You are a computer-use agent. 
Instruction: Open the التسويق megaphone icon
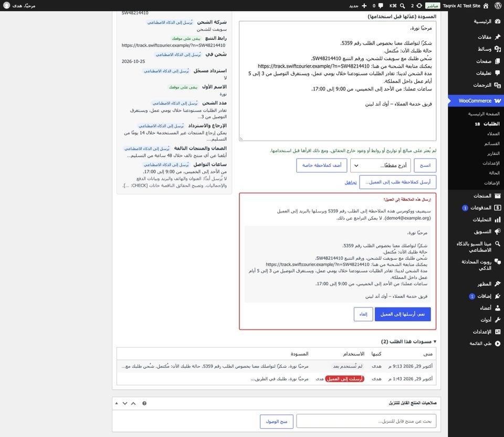coord(498,231)
